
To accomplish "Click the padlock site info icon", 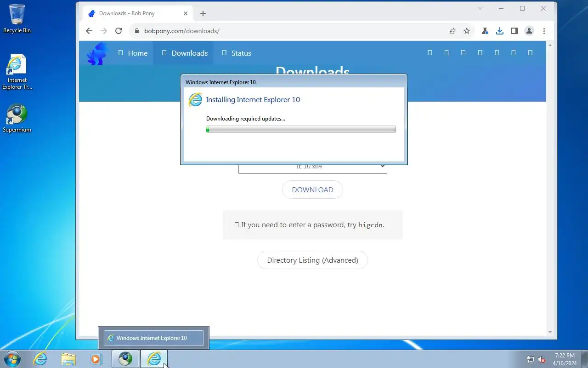I will tap(136, 31).
